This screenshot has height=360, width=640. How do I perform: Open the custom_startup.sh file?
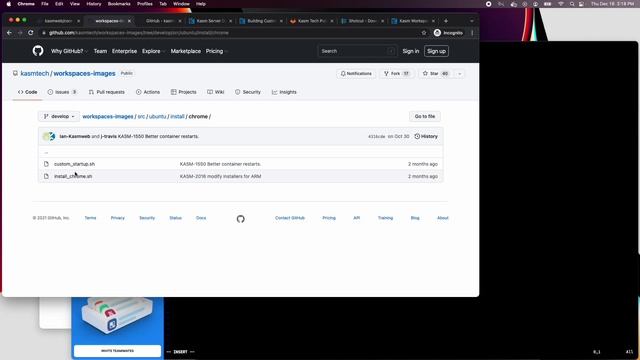(x=74, y=164)
